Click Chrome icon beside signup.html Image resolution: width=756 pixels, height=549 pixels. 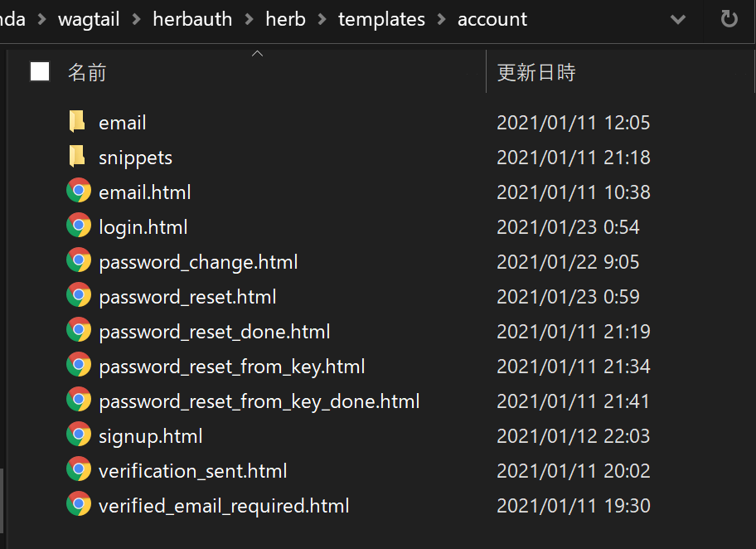pos(79,435)
